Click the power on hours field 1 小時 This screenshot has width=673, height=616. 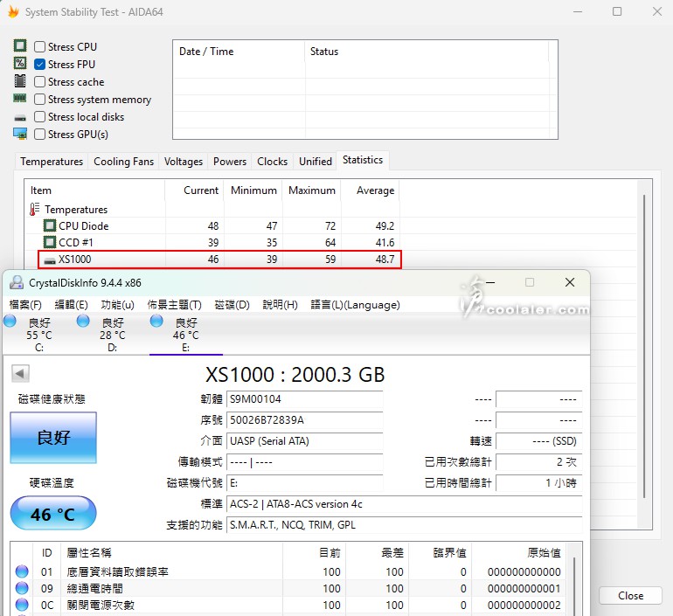tap(539, 483)
